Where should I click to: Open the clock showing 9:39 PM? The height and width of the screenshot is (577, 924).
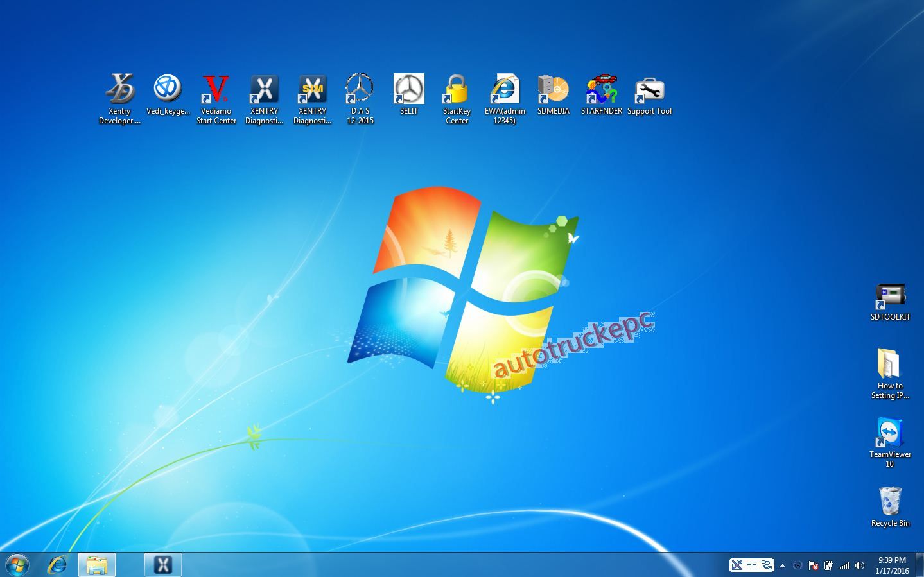(892, 565)
